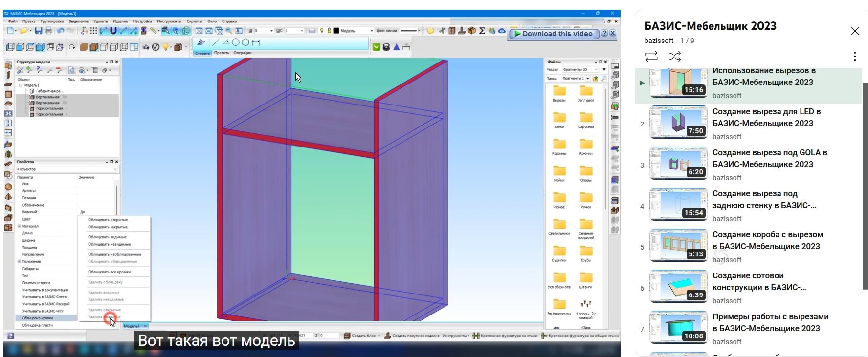
Task: Open the yellow folder Open-file icon
Action: 23,31
